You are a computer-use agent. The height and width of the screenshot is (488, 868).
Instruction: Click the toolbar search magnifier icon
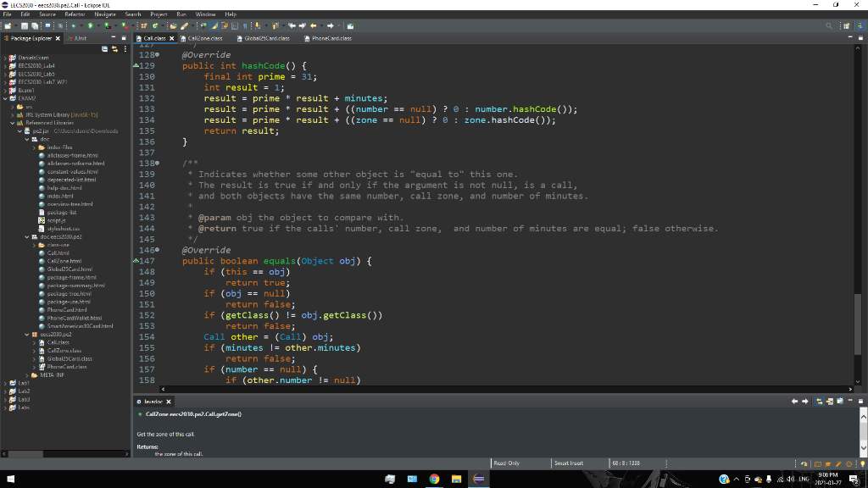[829, 25]
